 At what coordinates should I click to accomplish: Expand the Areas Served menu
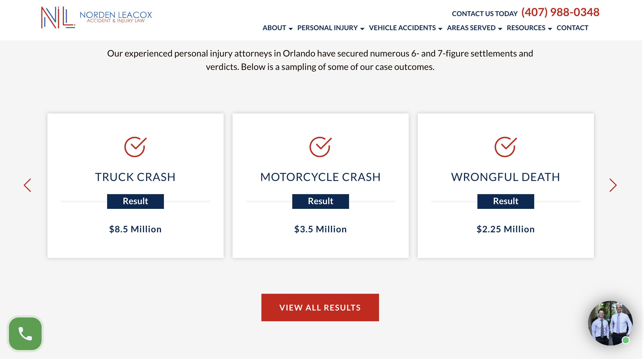[x=474, y=28]
